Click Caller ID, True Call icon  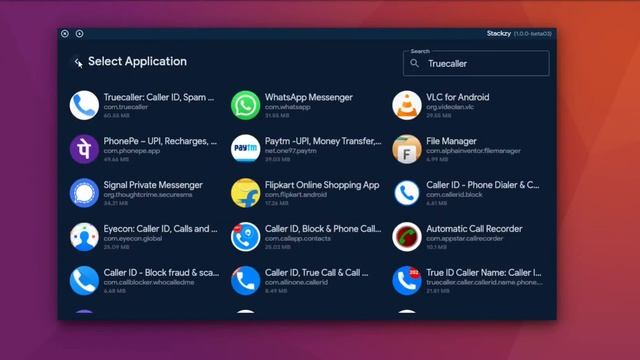tap(245, 280)
